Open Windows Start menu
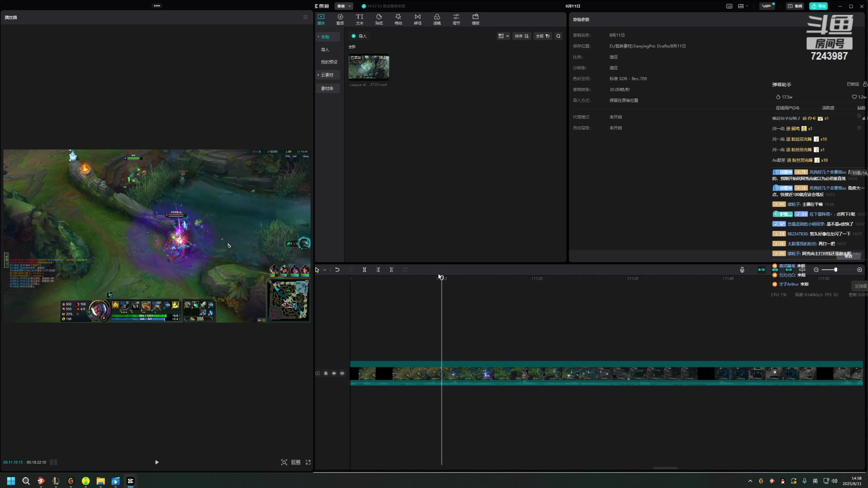Viewport: 868px width, 488px height. 11,481
